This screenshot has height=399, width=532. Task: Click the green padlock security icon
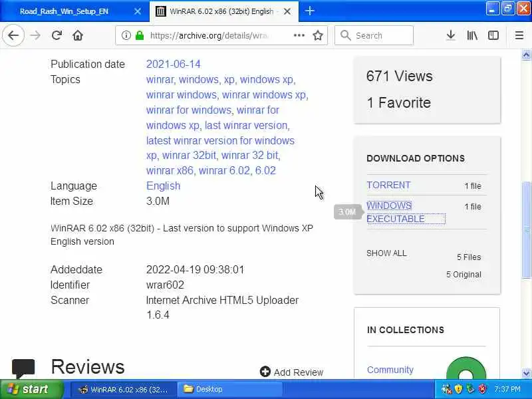140,35
